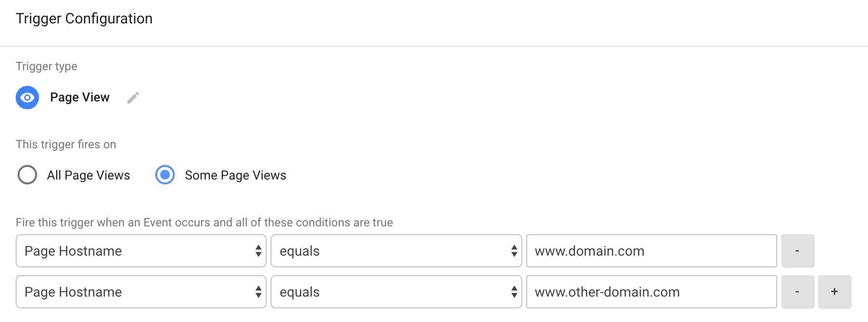Image resolution: width=868 pixels, height=322 pixels.
Task: Click the Some Page Views label
Action: 235,175
